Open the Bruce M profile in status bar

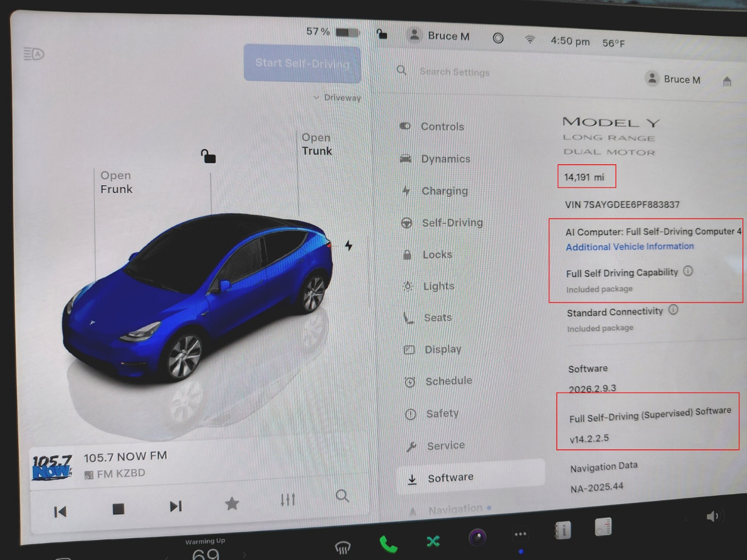pyautogui.click(x=439, y=36)
